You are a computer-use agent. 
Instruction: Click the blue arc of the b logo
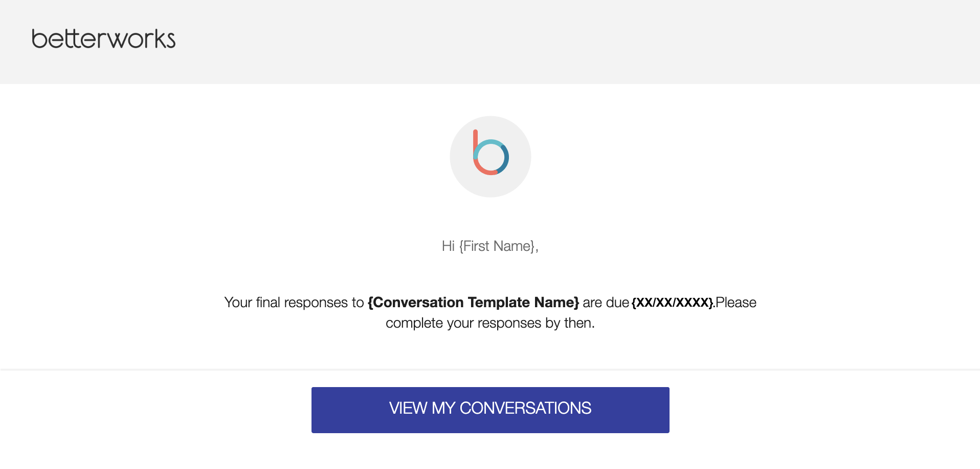505,160
